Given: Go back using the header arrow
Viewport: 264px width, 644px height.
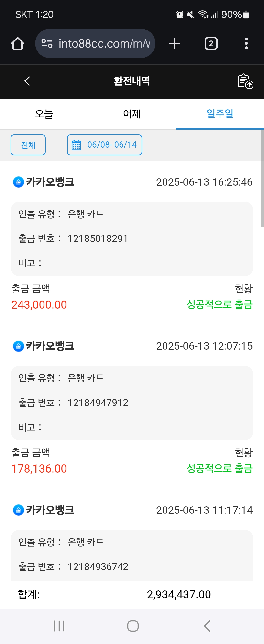Looking at the screenshot, I should coord(27,81).
